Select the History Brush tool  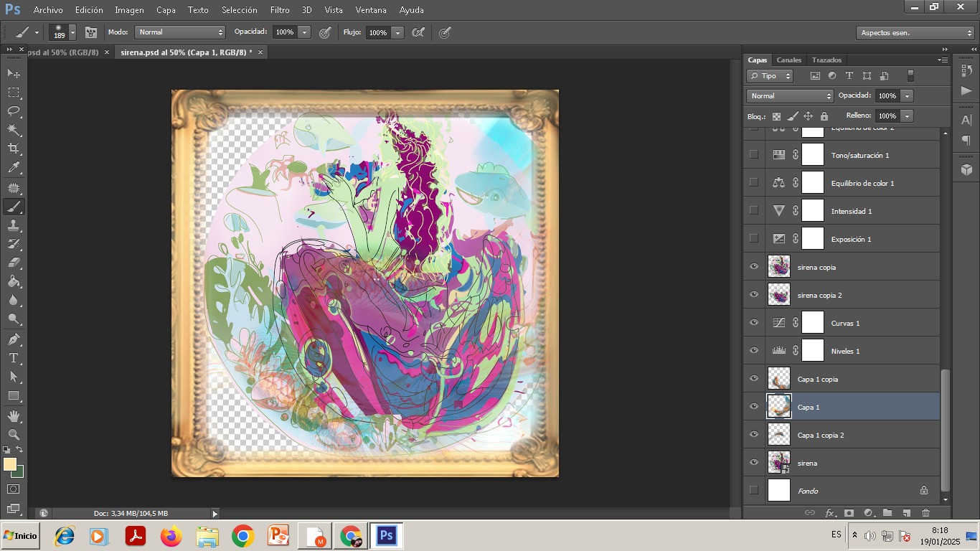click(14, 244)
